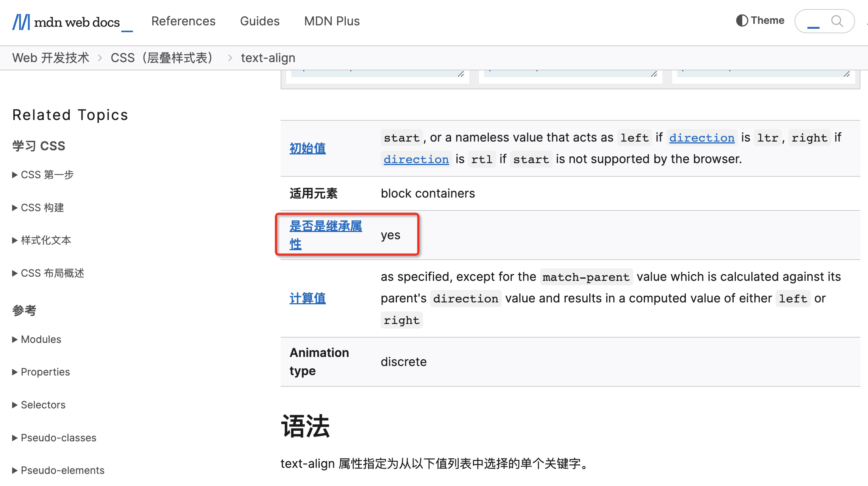Expand the Modules section
This screenshot has height=486, width=868.
(x=37, y=339)
